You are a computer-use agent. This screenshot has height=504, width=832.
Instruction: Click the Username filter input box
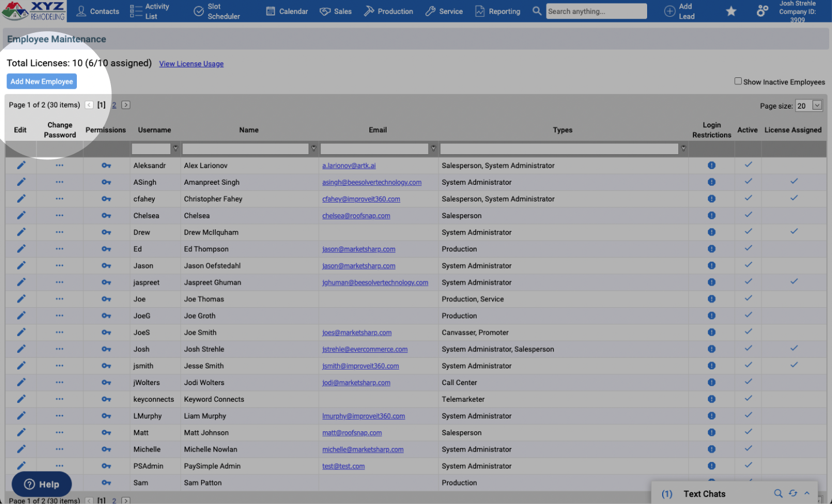point(151,149)
